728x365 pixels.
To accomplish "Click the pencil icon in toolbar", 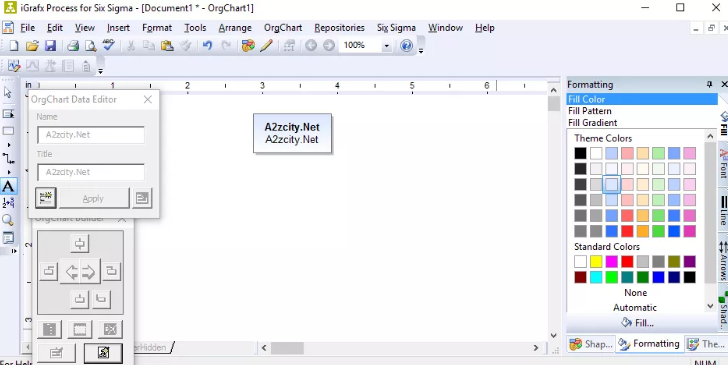I will 266,46.
